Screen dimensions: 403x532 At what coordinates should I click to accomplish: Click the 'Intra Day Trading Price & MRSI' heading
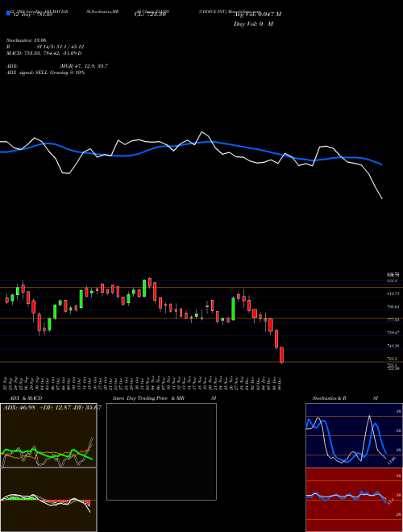coord(164,398)
